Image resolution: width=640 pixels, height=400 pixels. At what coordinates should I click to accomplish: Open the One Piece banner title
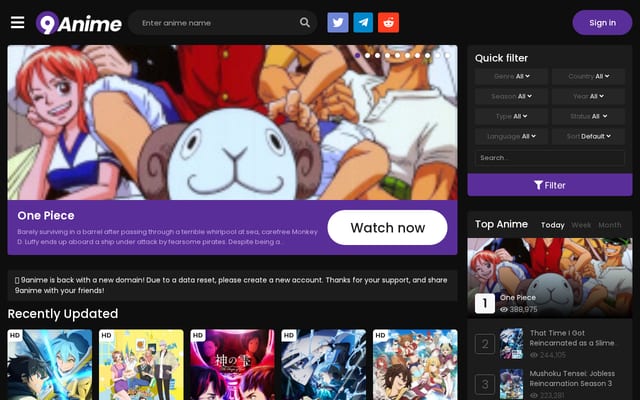click(x=46, y=216)
